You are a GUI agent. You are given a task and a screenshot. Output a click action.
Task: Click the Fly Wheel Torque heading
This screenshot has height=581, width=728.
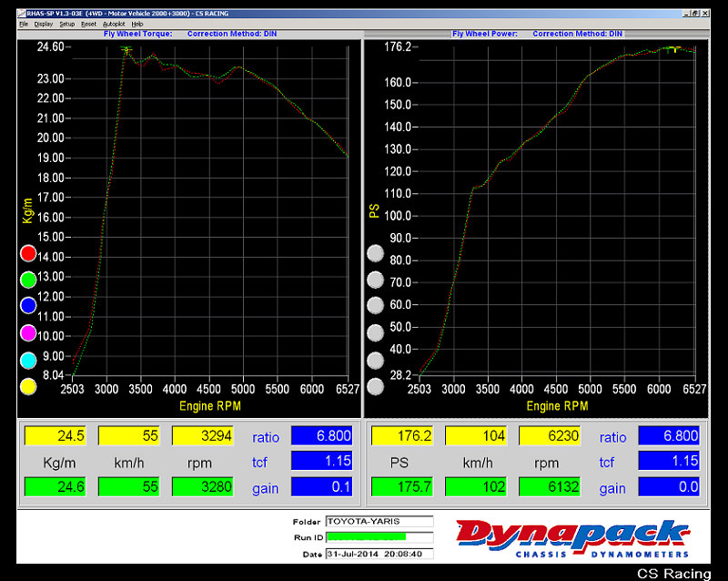(x=138, y=34)
